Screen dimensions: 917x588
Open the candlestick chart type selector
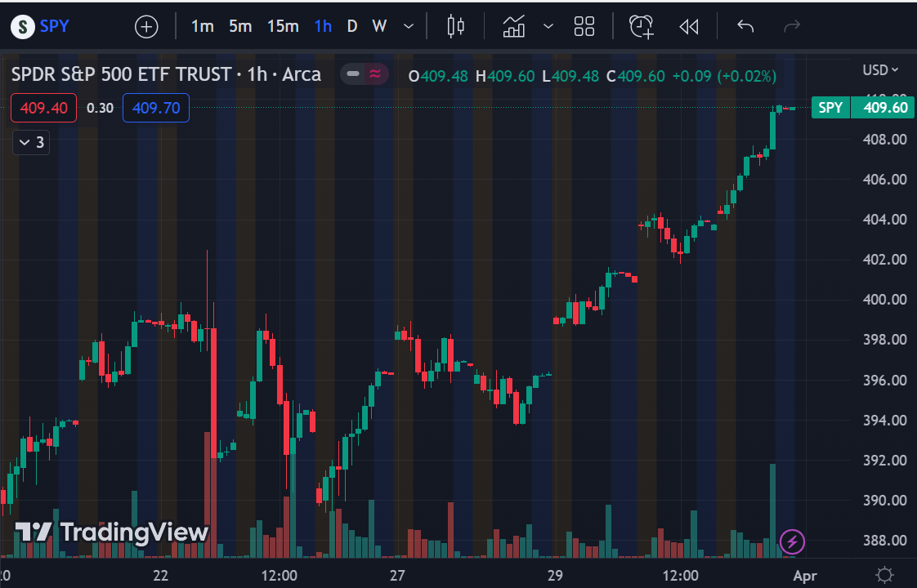(455, 26)
